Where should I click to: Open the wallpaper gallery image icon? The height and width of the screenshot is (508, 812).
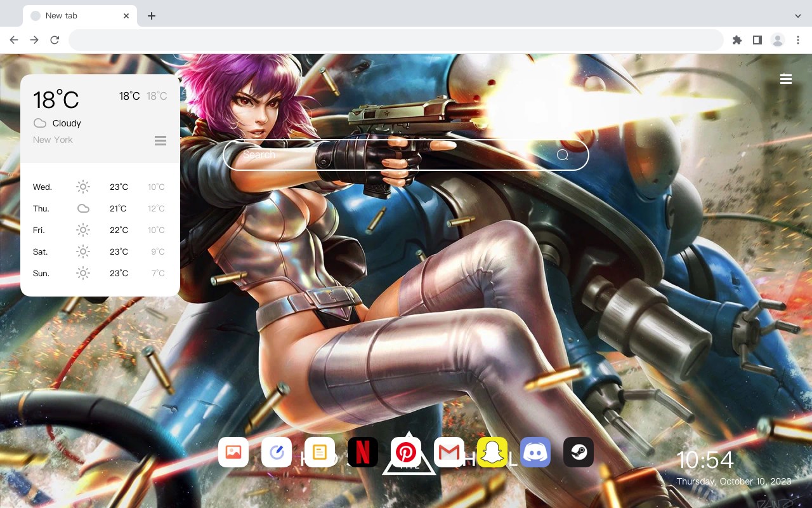pos(233,452)
